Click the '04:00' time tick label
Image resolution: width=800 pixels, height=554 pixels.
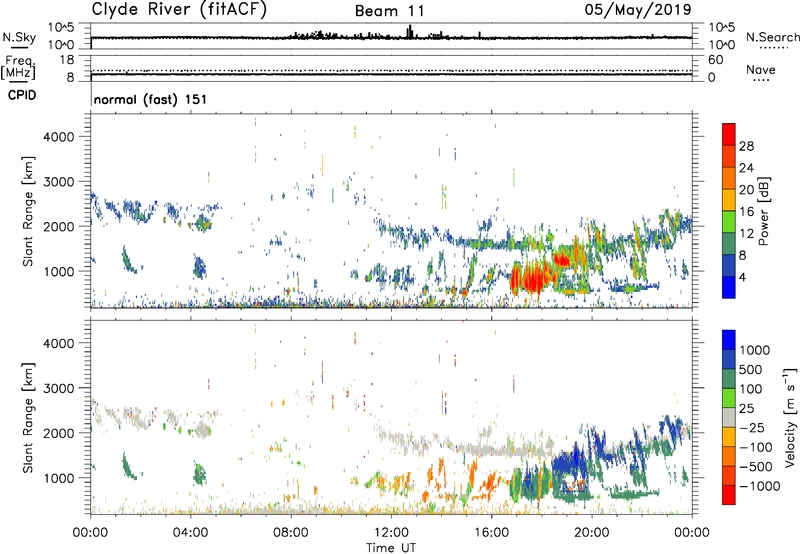point(190,533)
